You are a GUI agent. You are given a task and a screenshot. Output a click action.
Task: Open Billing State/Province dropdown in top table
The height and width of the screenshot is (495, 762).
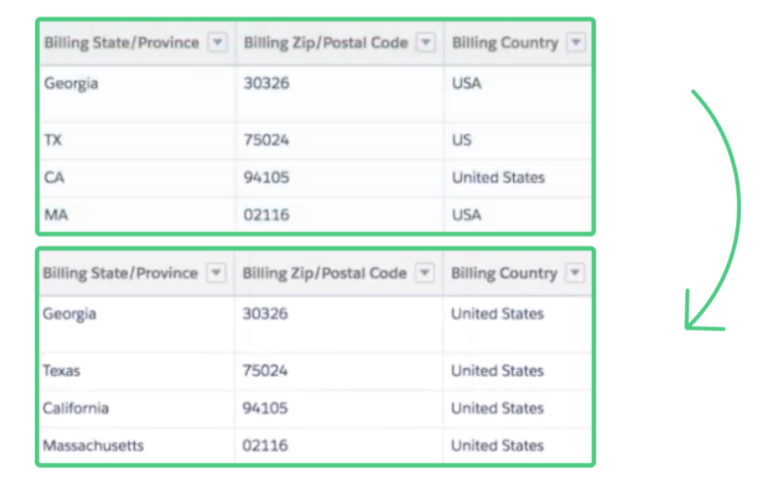pyautogui.click(x=218, y=42)
